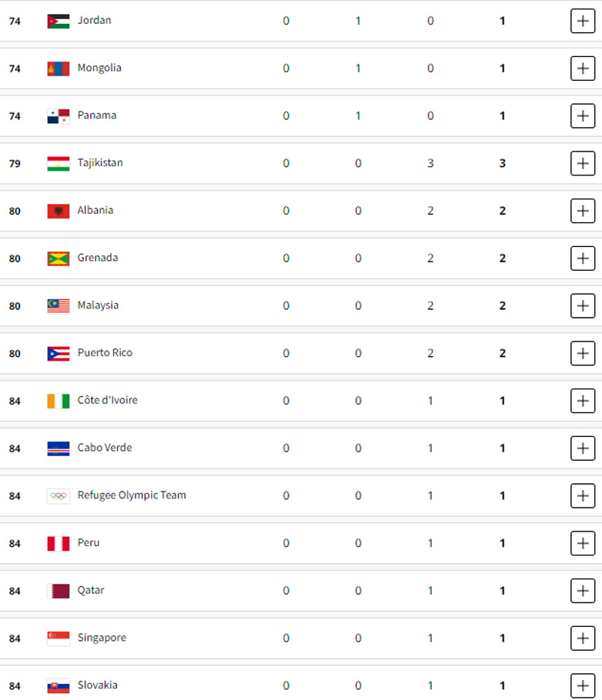Select the Tajikistan country name
The height and width of the screenshot is (700, 602).
pyautogui.click(x=100, y=163)
